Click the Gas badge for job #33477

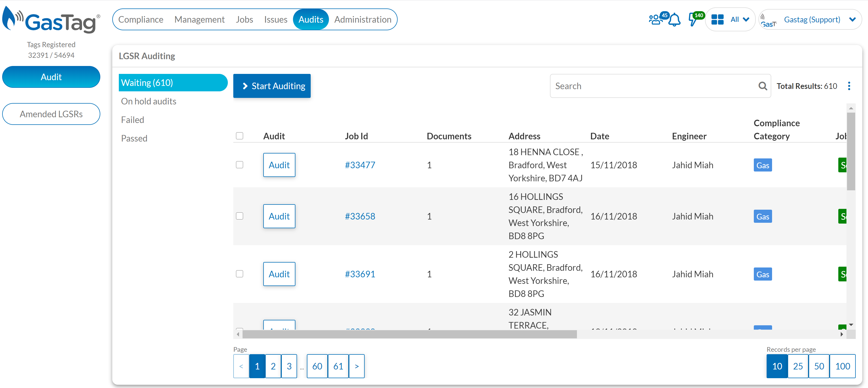click(763, 165)
